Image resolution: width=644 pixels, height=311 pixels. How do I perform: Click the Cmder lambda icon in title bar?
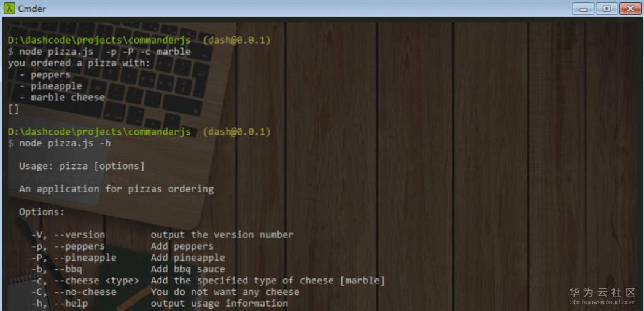[x=9, y=8]
